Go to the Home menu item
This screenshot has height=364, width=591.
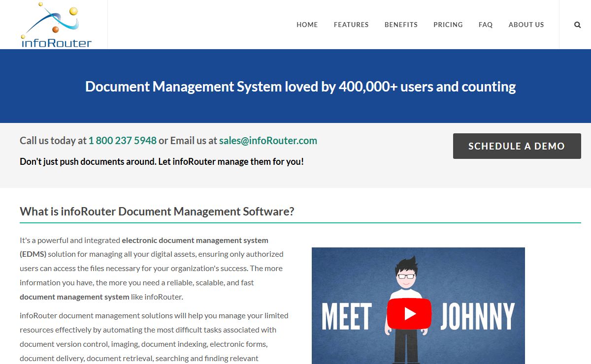[307, 25]
